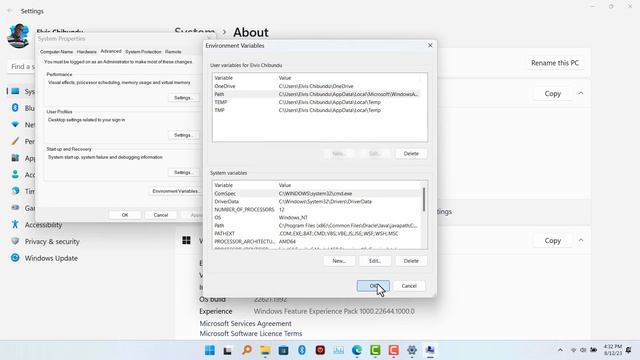
Task: Open the Windows Start menu
Action: tap(210, 350)
